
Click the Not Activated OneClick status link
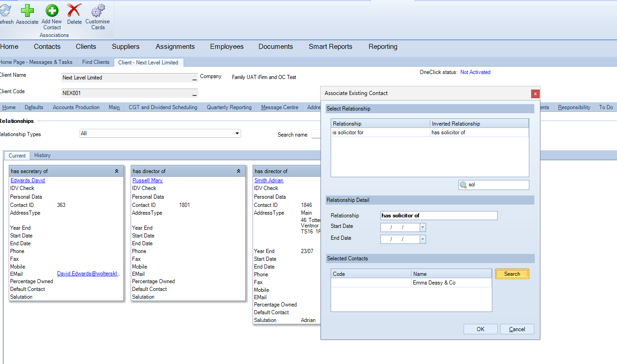click(475, 72)
